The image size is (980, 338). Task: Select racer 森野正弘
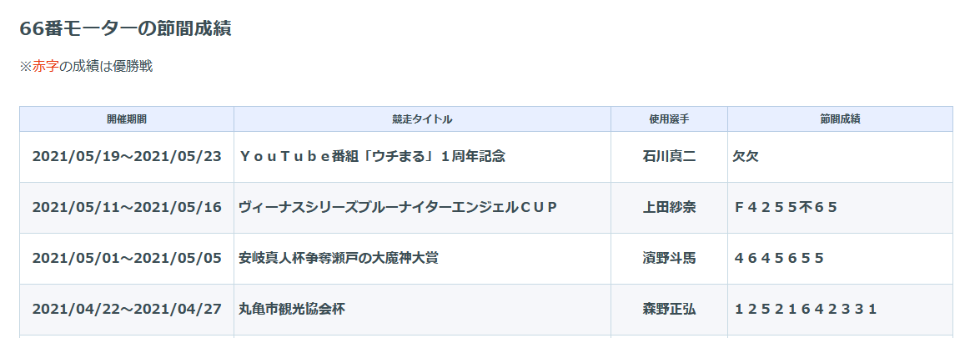click(x=669, y=309)
